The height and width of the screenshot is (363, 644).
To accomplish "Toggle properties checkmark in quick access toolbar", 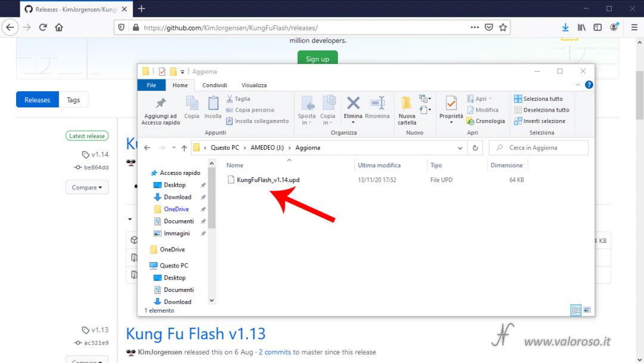I will (162, 72).
